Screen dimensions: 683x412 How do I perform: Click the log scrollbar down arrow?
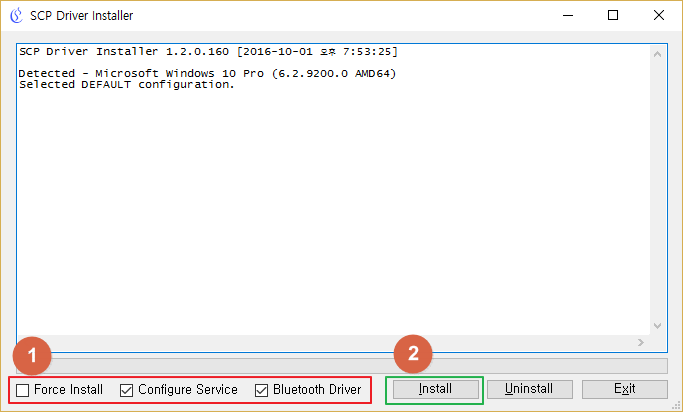(x=657, y=326)
